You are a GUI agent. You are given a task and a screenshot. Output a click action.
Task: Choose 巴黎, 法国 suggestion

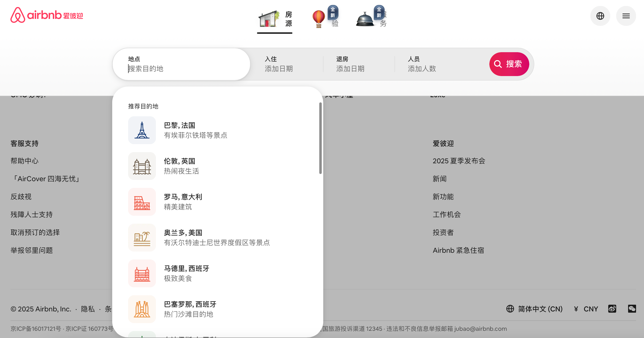click(x=217, y=130)
